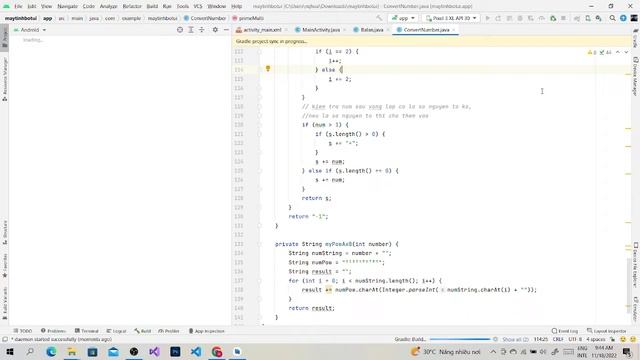Open the Build menu
This screenshot has height=360, width=640.
152,6
